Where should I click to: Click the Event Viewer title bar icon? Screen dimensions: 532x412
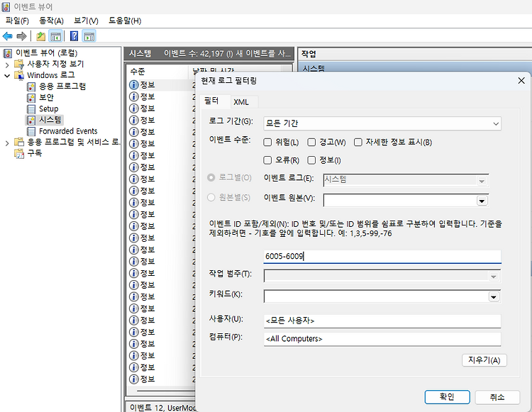click(x=6, y=7)
